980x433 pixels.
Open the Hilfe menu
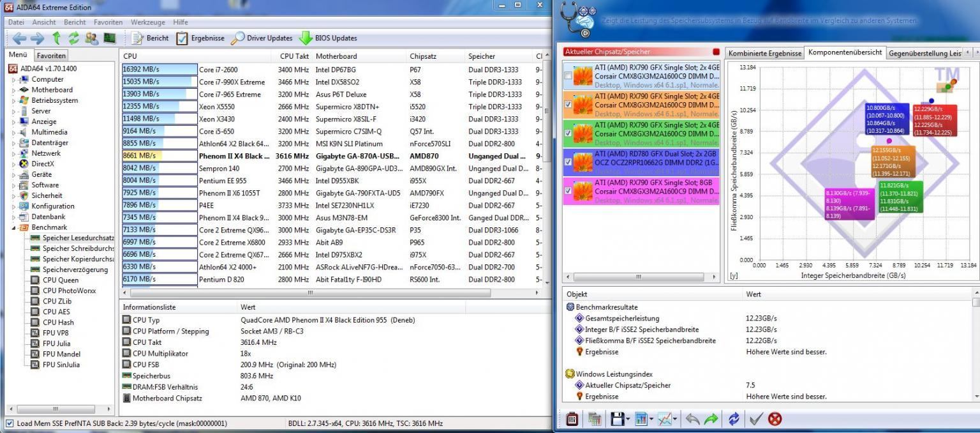181,22
